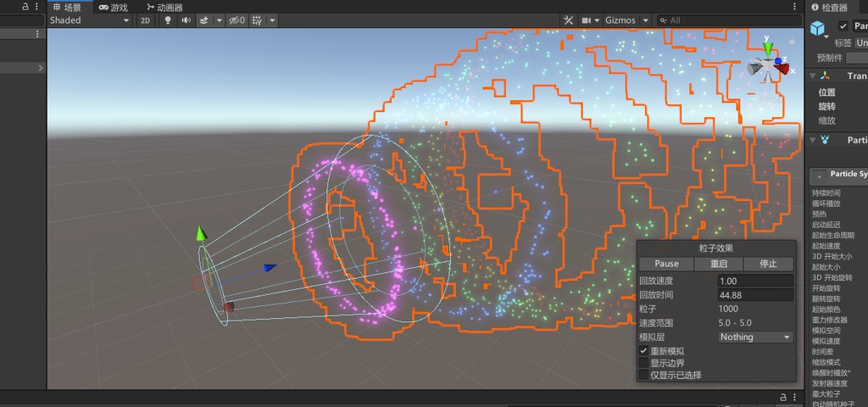Screen dimensions: 868x407
Task: Open the scene view three-dot options menu
Action: [795, 7]
